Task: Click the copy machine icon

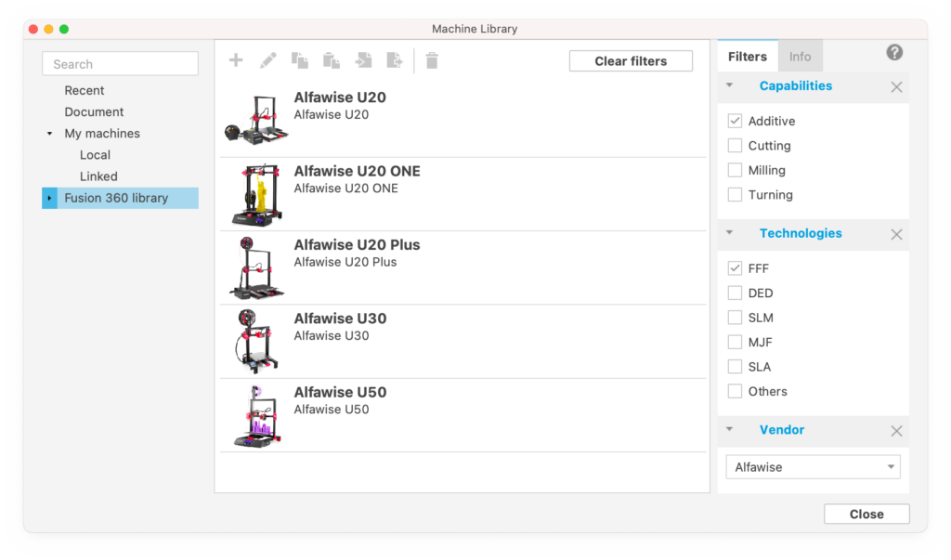Action: tap(300, 60)
